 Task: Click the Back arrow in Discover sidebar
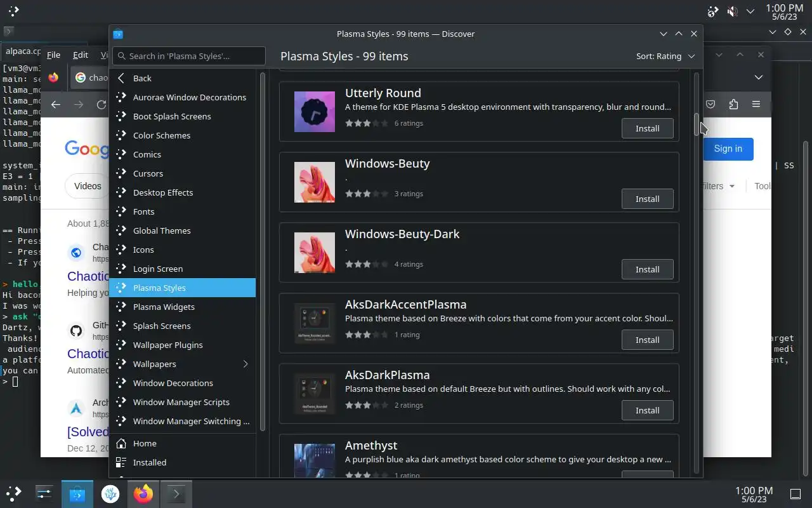(121, 78)
